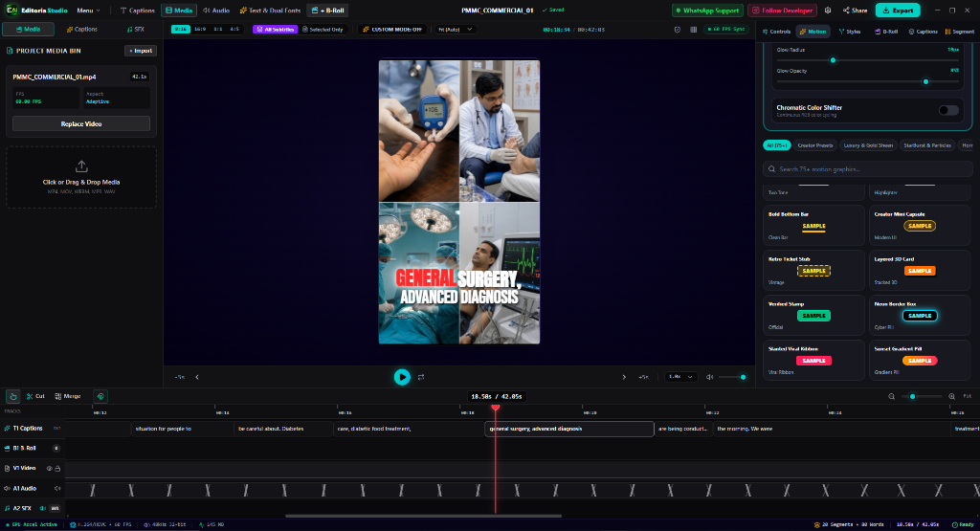
Task: Adjust the Glow Opacity slider handle
Action: tap(925, 81)
